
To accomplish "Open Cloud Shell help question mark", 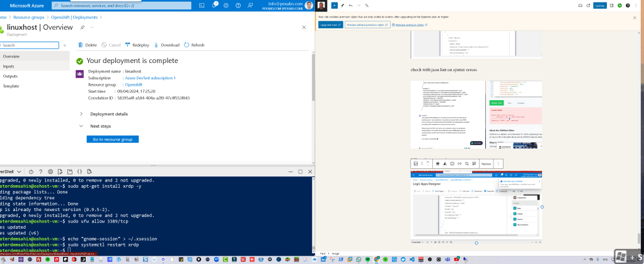I will tap(41, 171).
